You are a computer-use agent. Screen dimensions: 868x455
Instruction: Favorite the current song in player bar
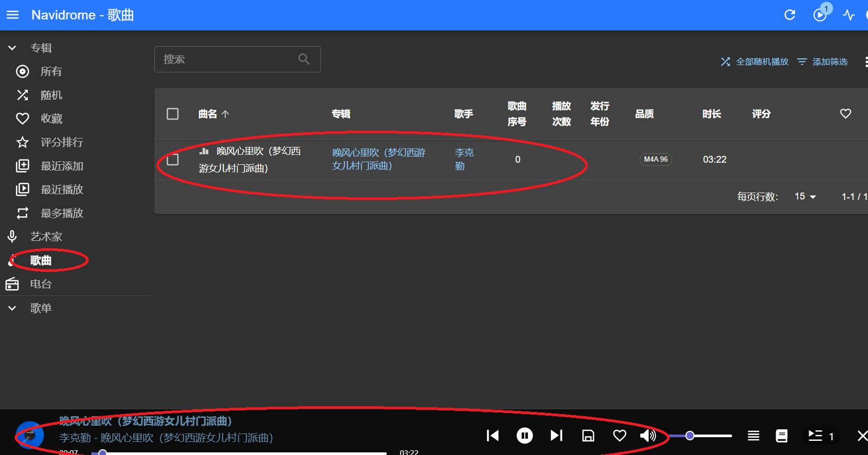pyautogui.click(x=620, y=436)
